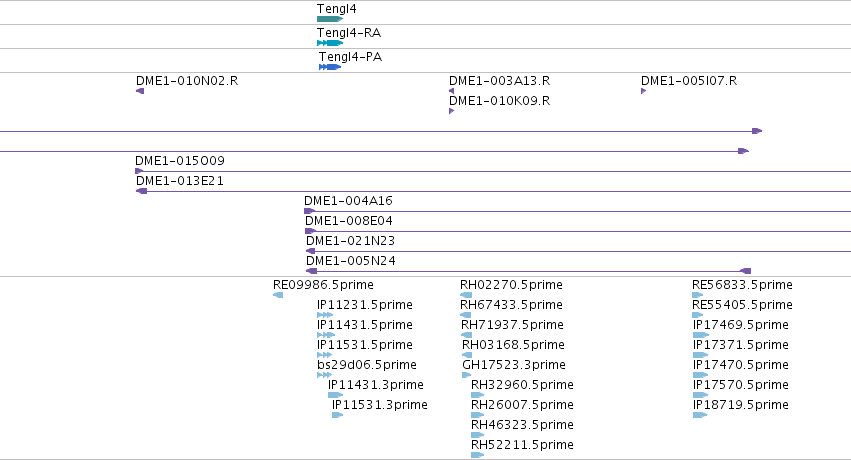Click the DME1-005N24 label
851x460 pixels.
coord(351,261)
